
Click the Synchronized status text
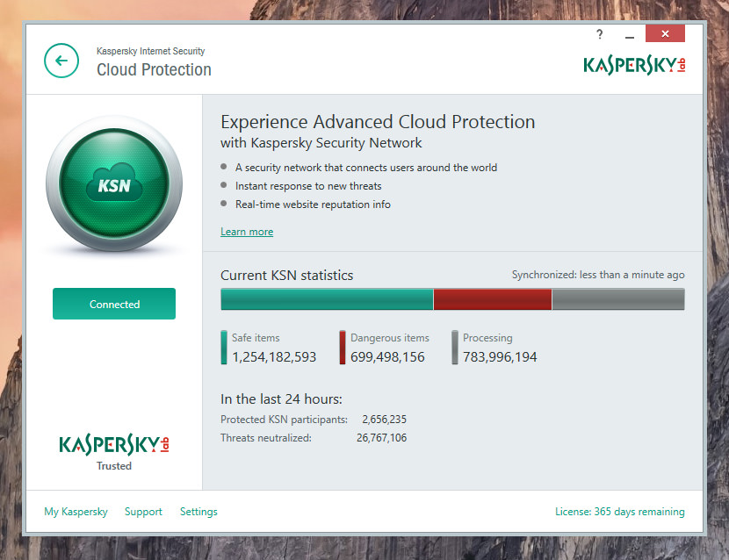tap(598, 274)
